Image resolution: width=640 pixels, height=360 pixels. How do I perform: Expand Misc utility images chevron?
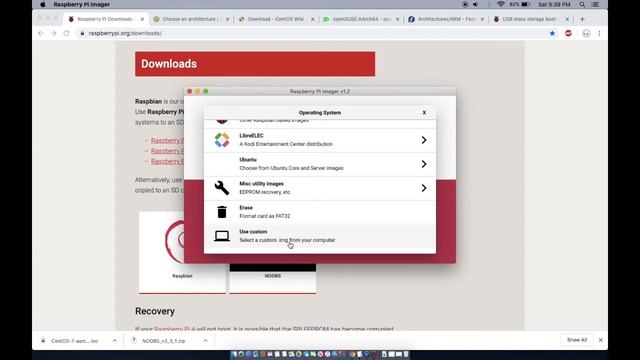(x=424, y=188)
